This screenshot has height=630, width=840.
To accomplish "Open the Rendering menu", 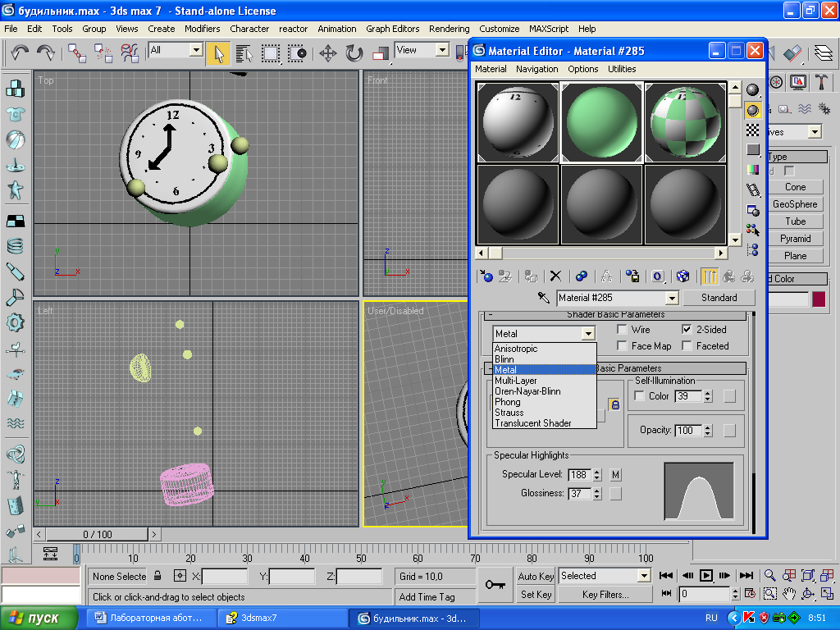I will click(449, 29).
